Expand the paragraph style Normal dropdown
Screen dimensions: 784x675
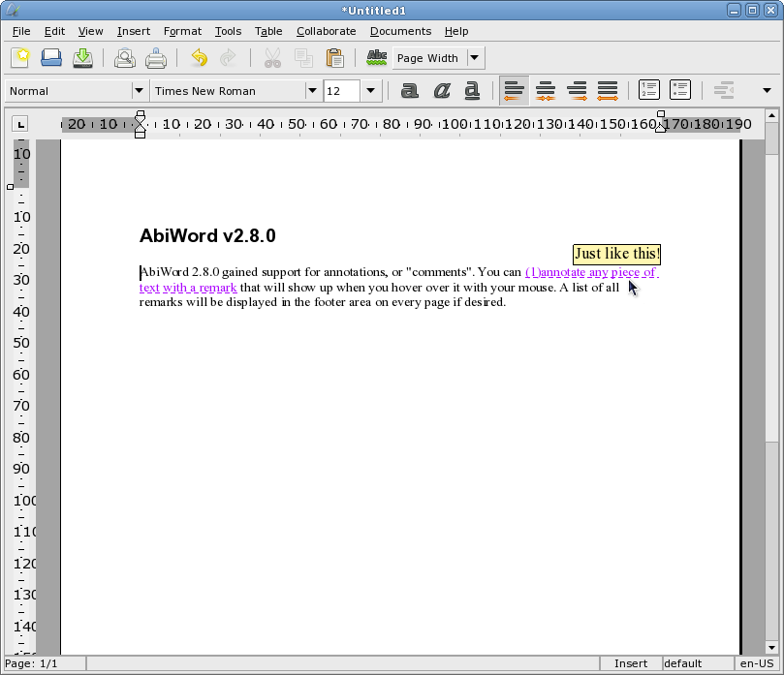pos(139,91)
